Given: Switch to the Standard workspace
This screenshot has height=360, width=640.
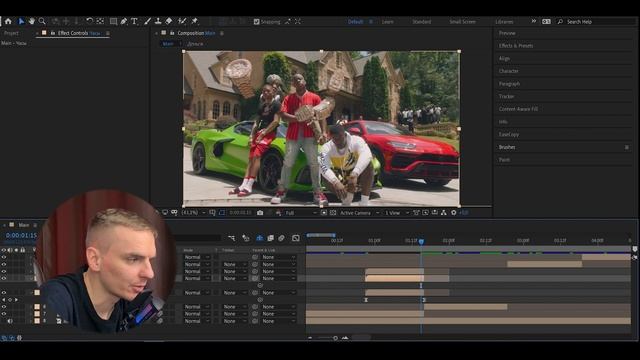Looking at the screenshot, I should [422, 22].
